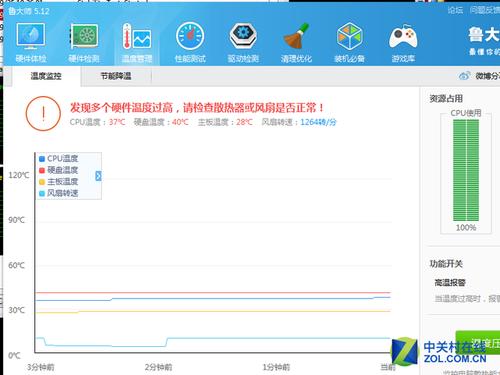Screen dimensions: 500x375
Task: Collapse the chart legend arrow
Action: [x=98, y=176]
